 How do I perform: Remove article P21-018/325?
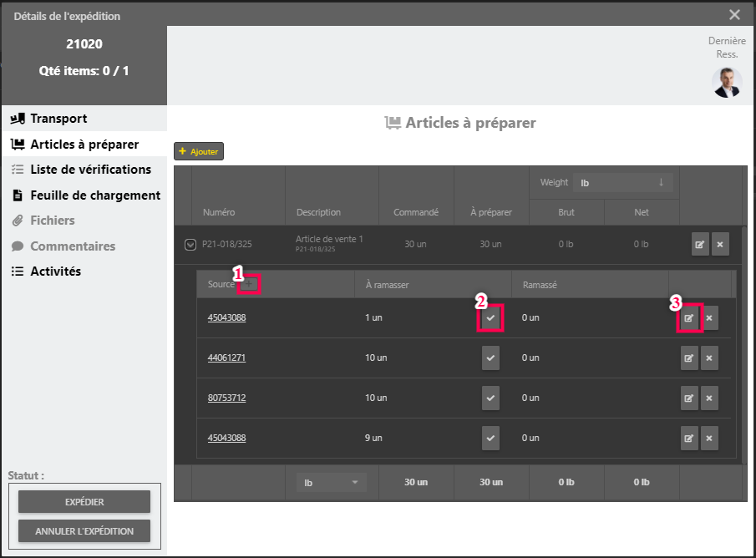pyautogui.click(x=720, y=244)
